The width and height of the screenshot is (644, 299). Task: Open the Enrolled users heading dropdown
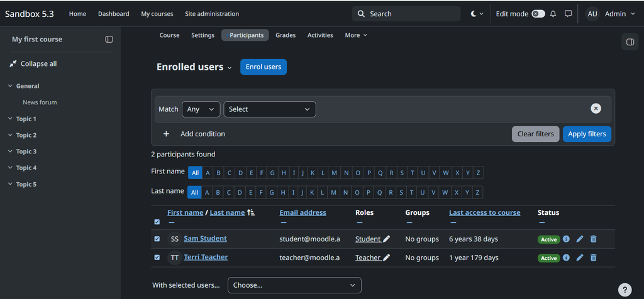point(230,68)
